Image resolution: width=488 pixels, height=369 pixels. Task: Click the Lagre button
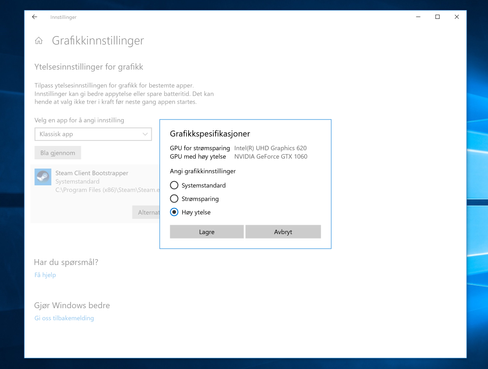[207, 232]
